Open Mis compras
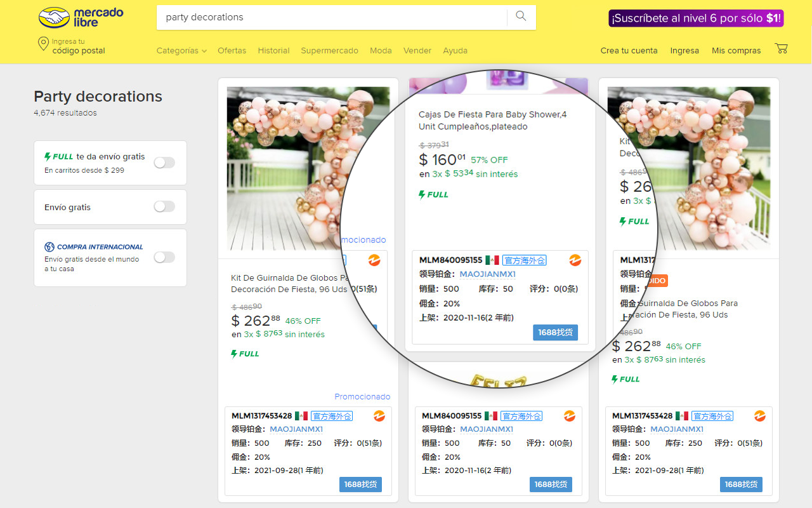The width and height of the screenshot is (812, 508). pyautogui.click(x=736, y=51)
